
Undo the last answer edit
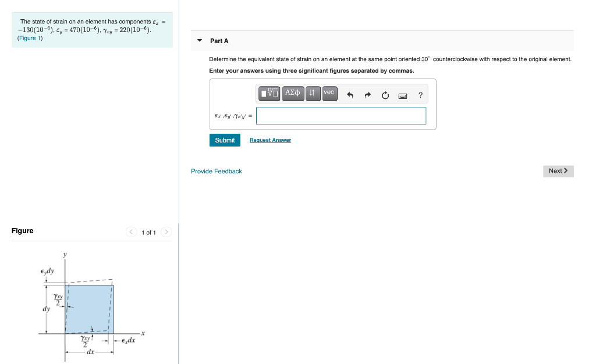pyautogui.click(x=350, y=95)
